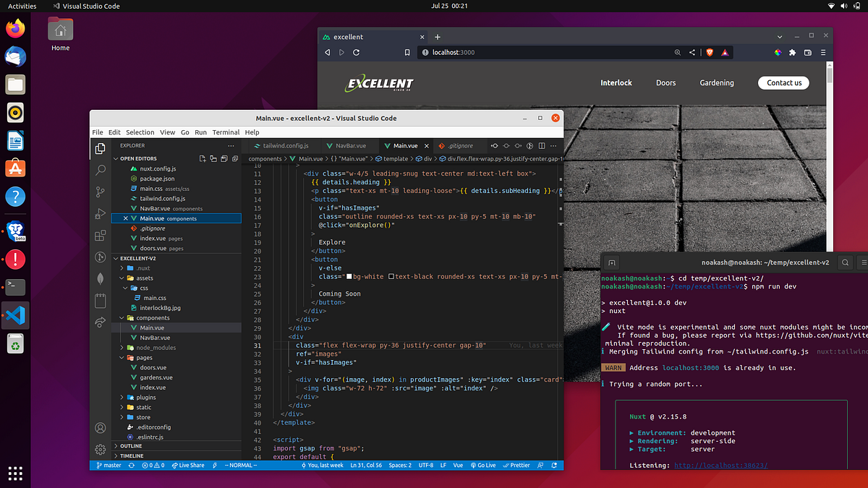
Task: Open the Extensions view
Action: coord(100,235)
